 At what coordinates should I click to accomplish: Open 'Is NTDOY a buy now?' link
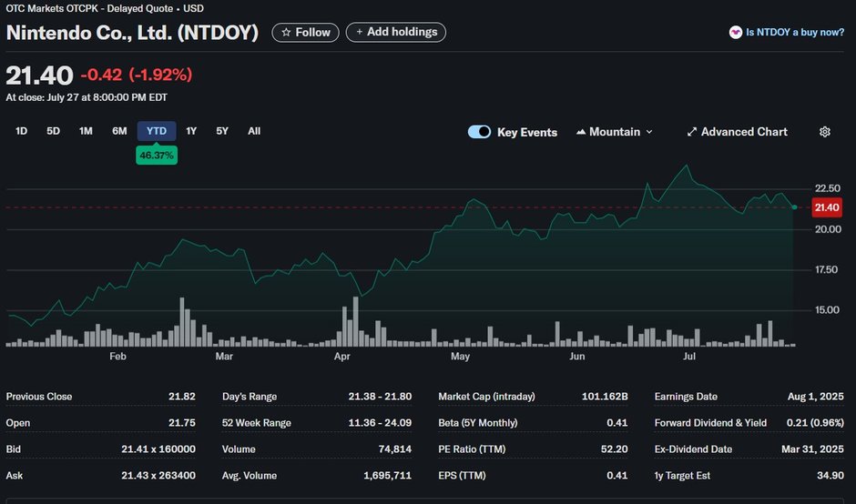pos(795,32)
